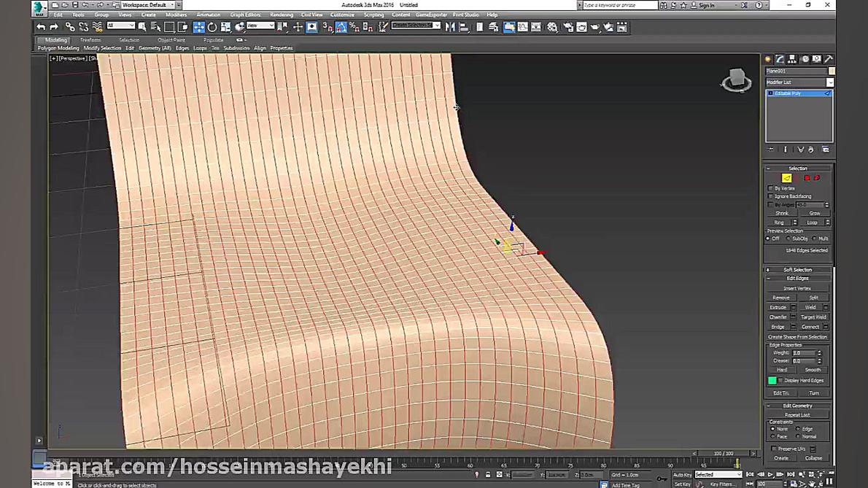Enable Ignore Backfacing checkbox

[770, 196]
